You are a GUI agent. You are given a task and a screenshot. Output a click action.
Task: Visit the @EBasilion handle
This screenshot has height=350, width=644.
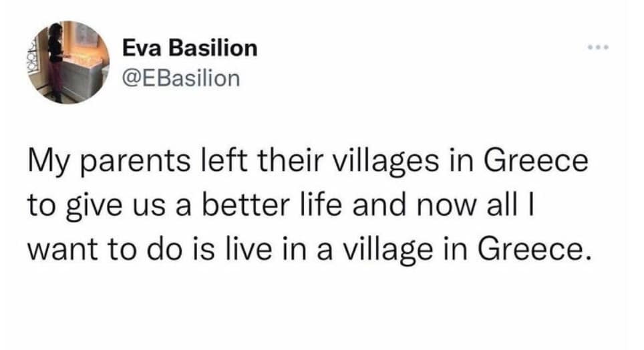click(x=181, y=77)
